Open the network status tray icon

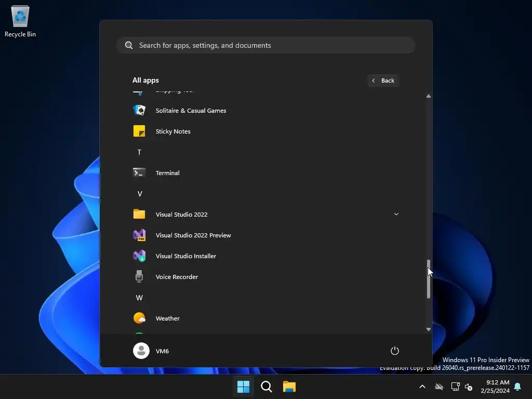pyautogui.click(x=455, y=387)
